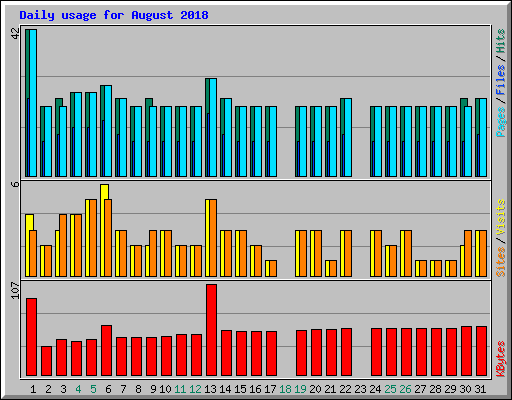Click green day label '4'
This screenshot has height=400, width=512.
78,389
